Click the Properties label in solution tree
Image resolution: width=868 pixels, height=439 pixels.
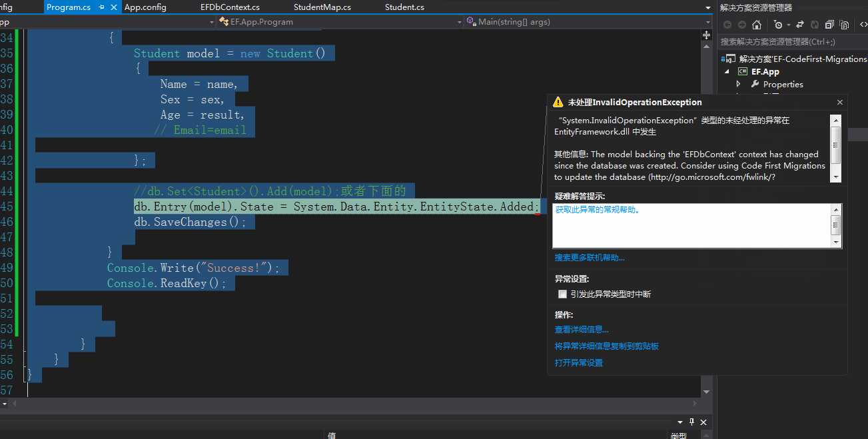coord(783,84)
